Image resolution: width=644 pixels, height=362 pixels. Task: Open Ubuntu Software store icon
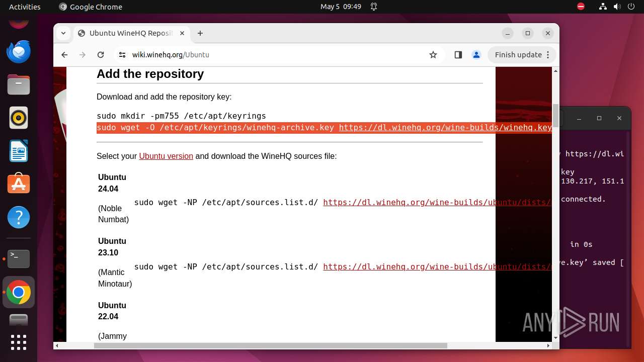click(x=19, y=184)
